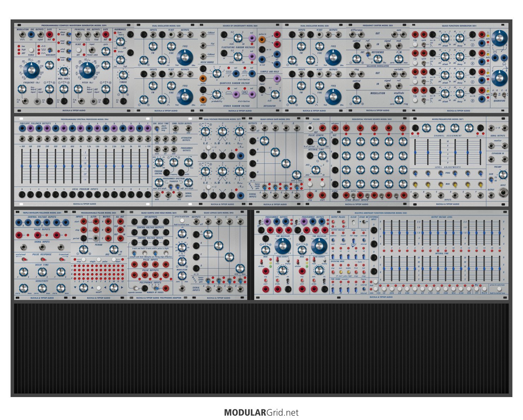Click the COMB FILTER OUTPUTS even jack
Screen dimensions: 523x420
pos(175,128)
